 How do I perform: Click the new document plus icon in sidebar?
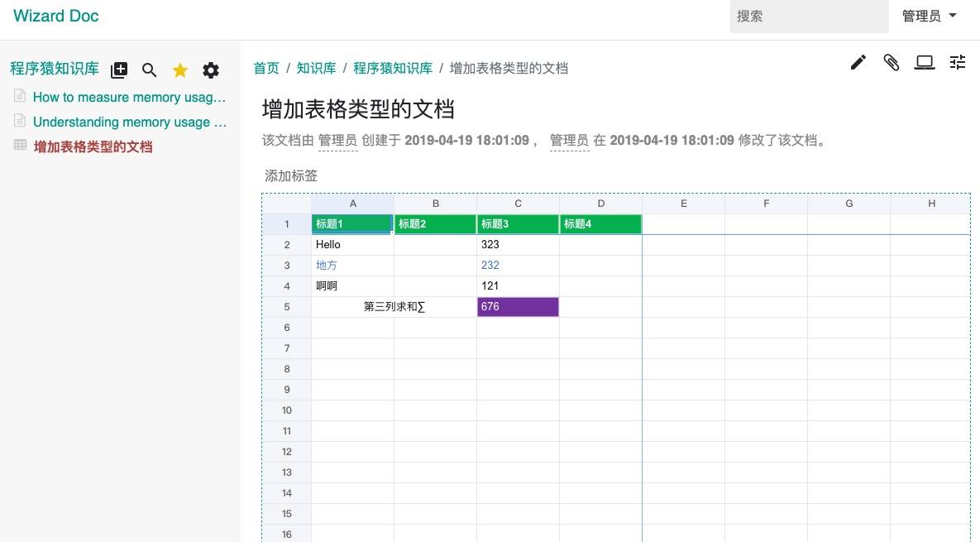point(119,70)
